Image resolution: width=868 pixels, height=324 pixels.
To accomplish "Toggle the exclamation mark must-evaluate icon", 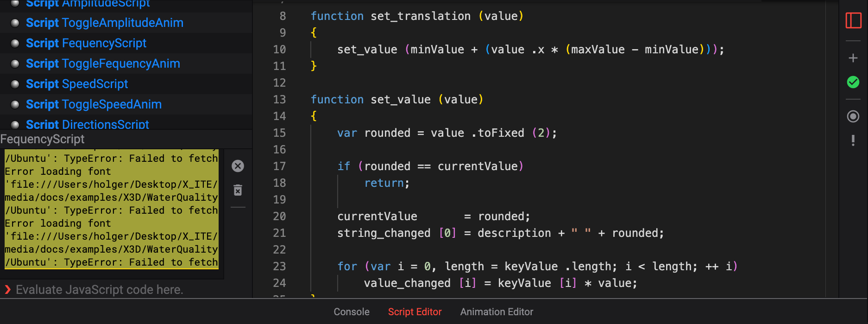I will [853, 140].
